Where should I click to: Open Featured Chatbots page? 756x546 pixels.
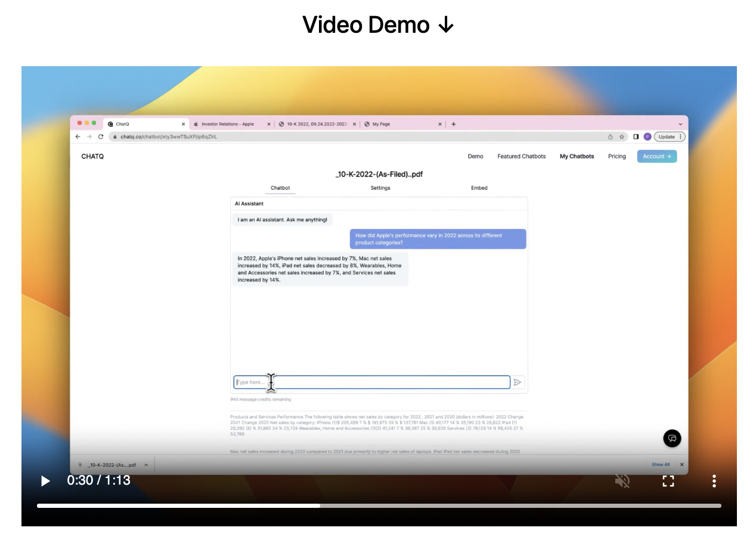pyautogui.click(x=522, y=156)
